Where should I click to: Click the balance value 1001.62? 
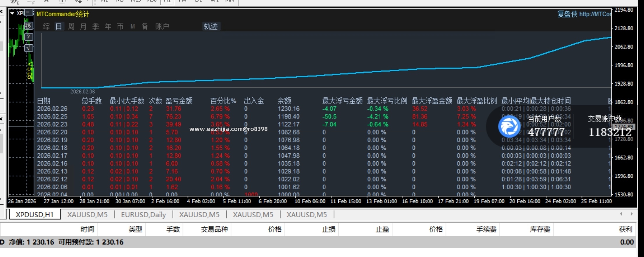coord(289,187)
